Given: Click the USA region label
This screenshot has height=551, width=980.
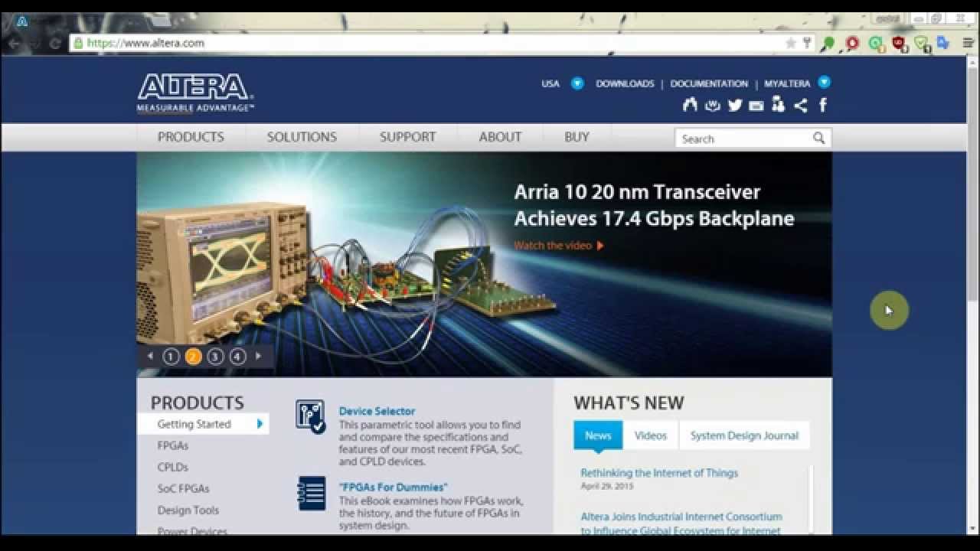Looking at the screenshot, I should click(550, 83).
